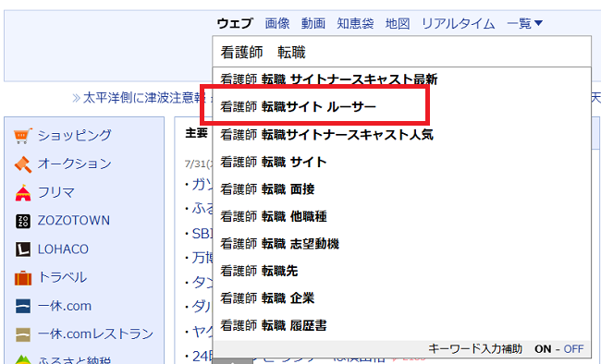Expand the 一覧 dropdown menu
This screenshot has width=601, height=364.
click(x=524, y=23)
